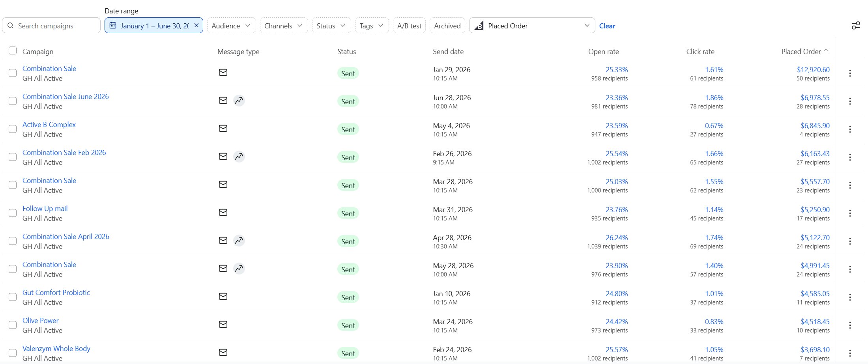Click the Clear filters link

point(607,26)
